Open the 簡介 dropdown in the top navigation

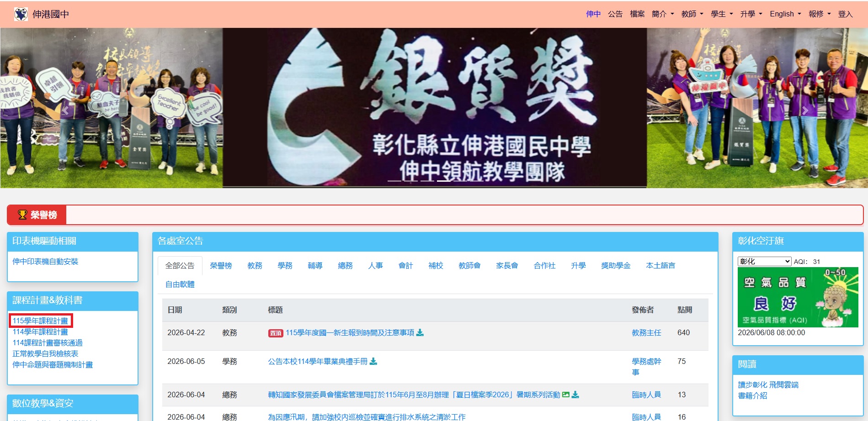[x=663, y=14]
